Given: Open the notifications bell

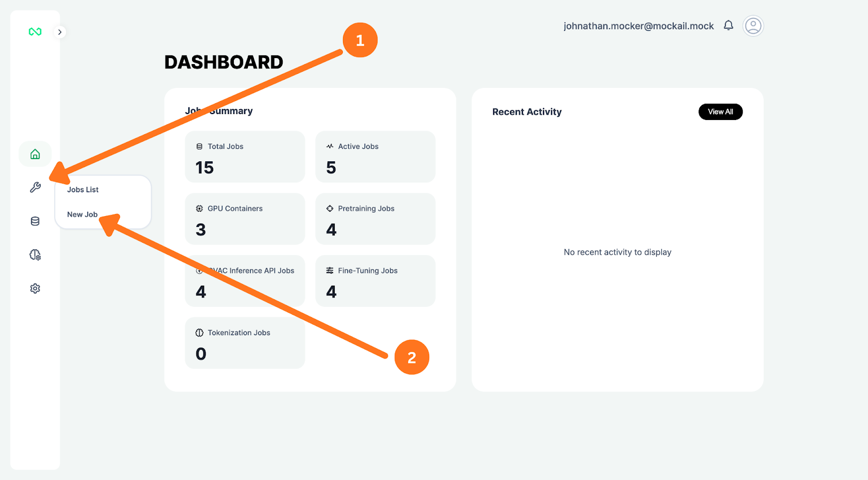Looking at the screenshot, I should (x=729, y=26).
